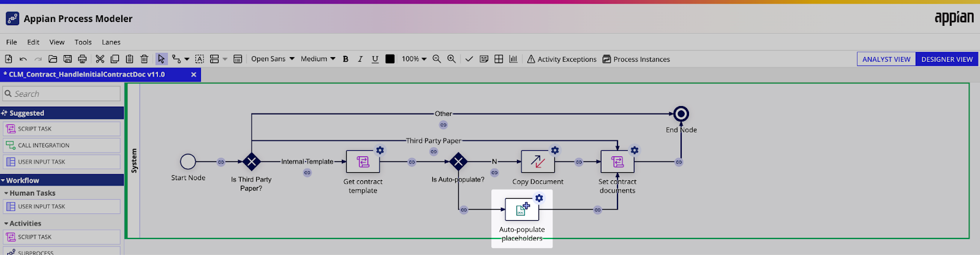Open an existing process model
The image size is (980, 255).
click(53, 59)
